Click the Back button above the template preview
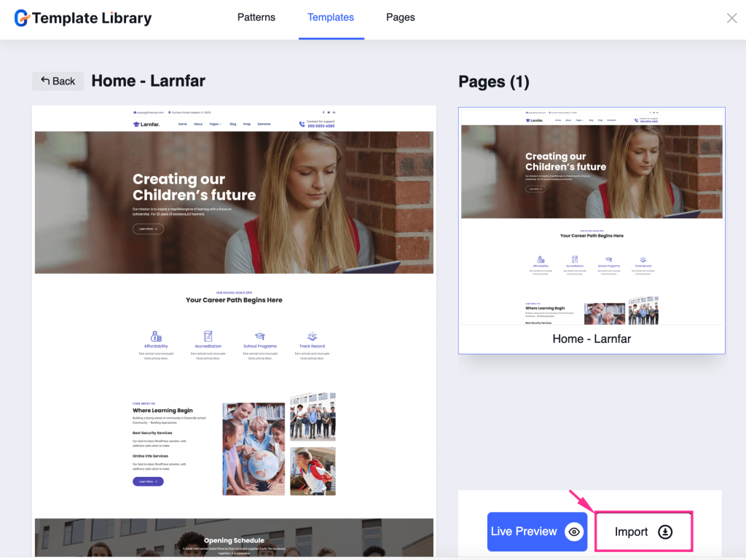 [x=58, y=81]
